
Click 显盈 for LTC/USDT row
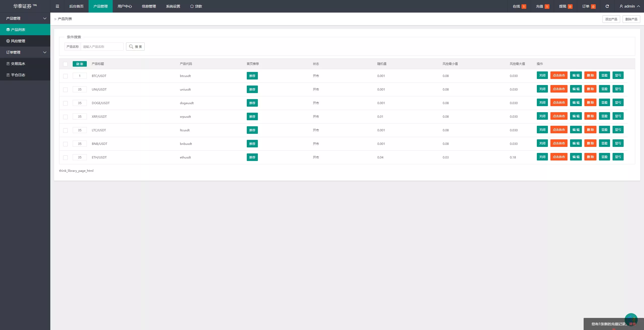(604, 130)
